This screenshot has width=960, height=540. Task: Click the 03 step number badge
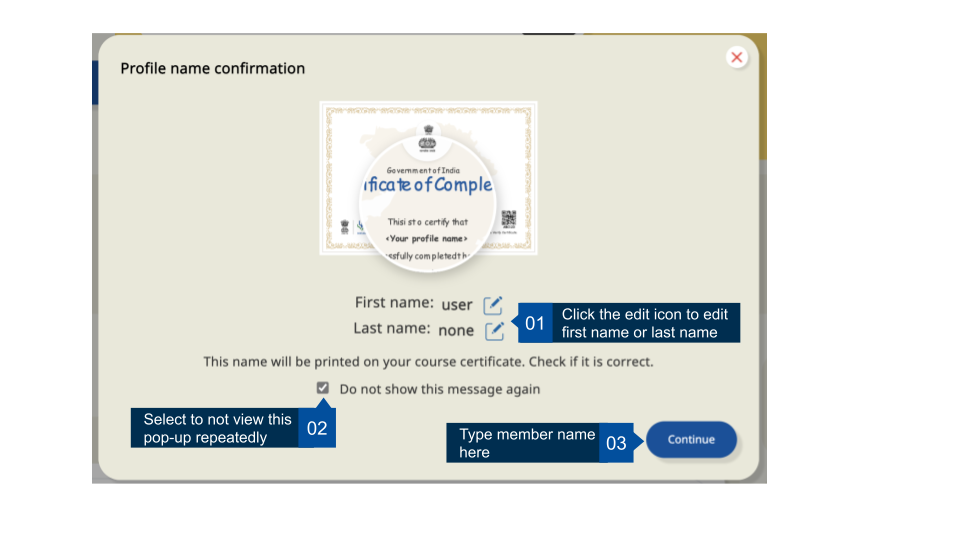(616, 442)
